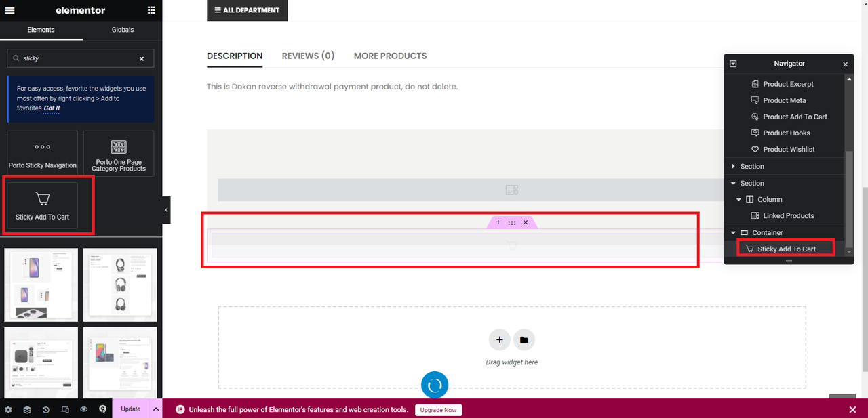The width and height of the screenshot is (868, 418).
Task: Select the Porto Sticky Navigation widget
Action: pyautogui.click(x=43, y=154)
